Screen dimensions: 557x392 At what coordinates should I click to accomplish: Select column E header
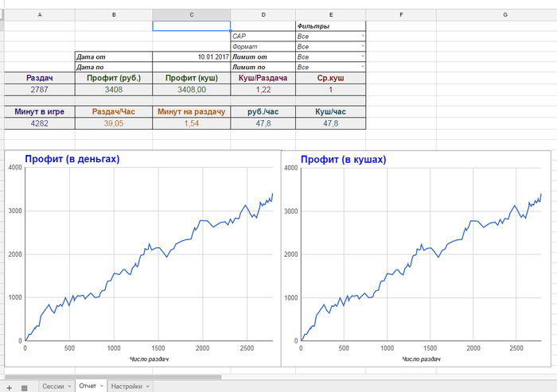pyautogui.click(x=331, y=14)
